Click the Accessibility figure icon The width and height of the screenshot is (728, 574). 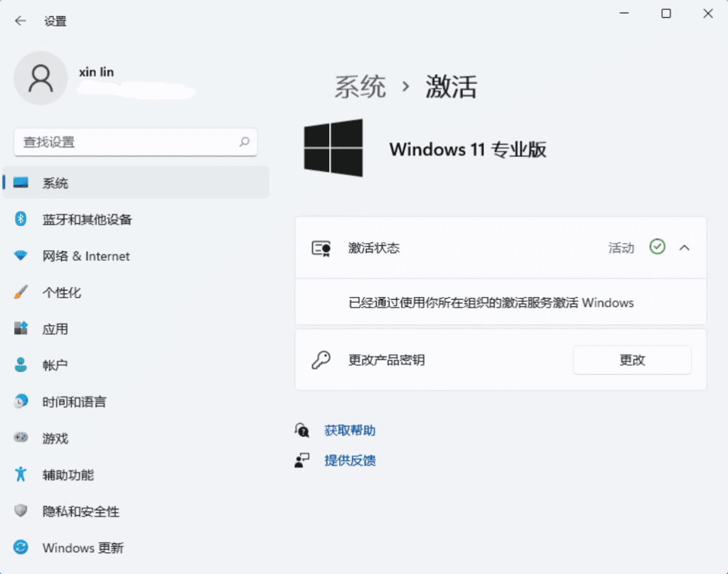[21, 475]
